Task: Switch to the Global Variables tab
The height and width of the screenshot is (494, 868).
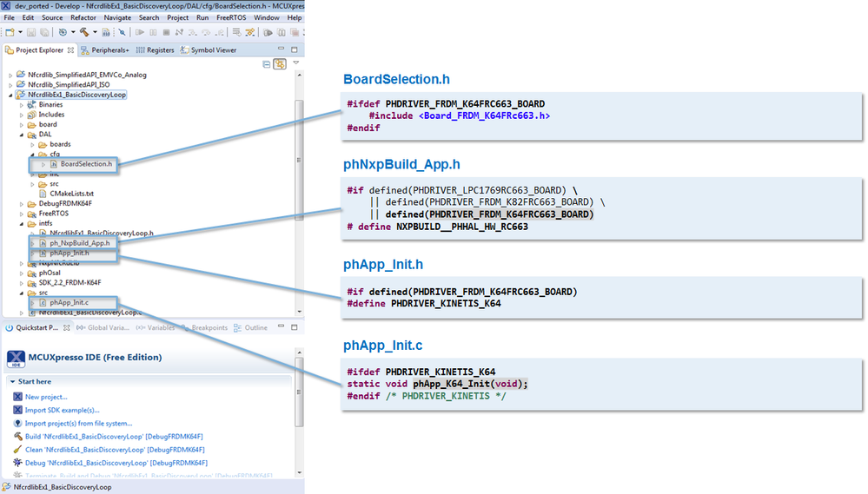Action: coord(103,328)
